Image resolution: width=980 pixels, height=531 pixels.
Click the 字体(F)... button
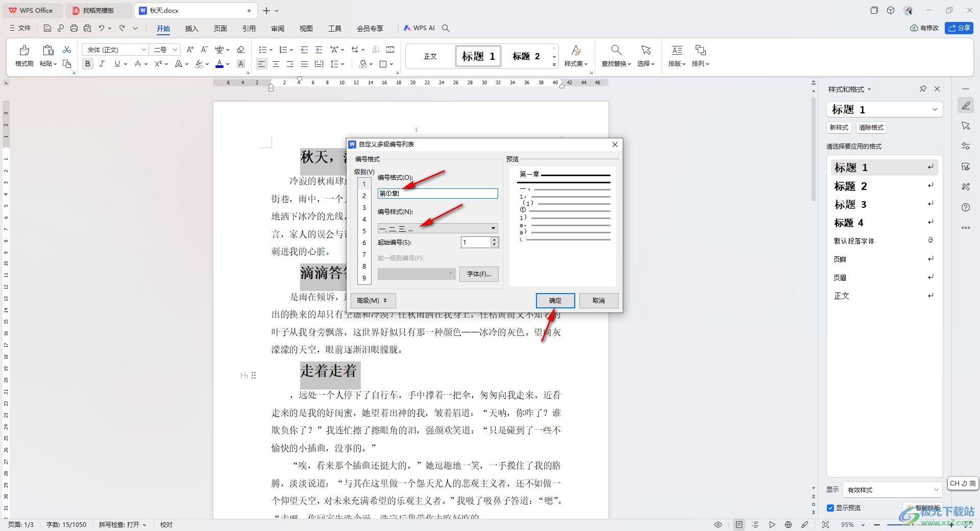[x=479, y=274]
